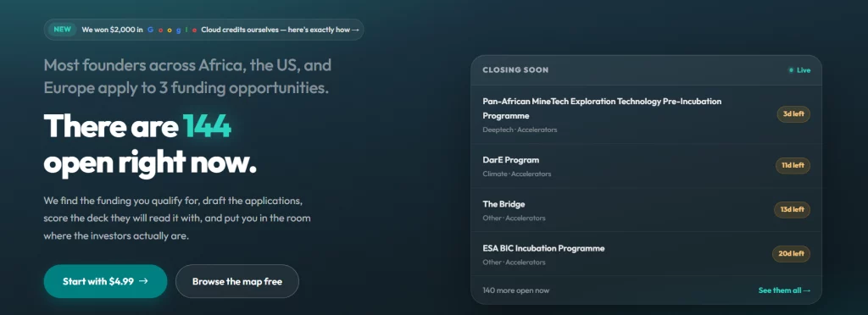Open the ESA BIC Incubation Programme listing
Image resolution: width=868 pixels, height=315 pixels.
coord(646,254)
